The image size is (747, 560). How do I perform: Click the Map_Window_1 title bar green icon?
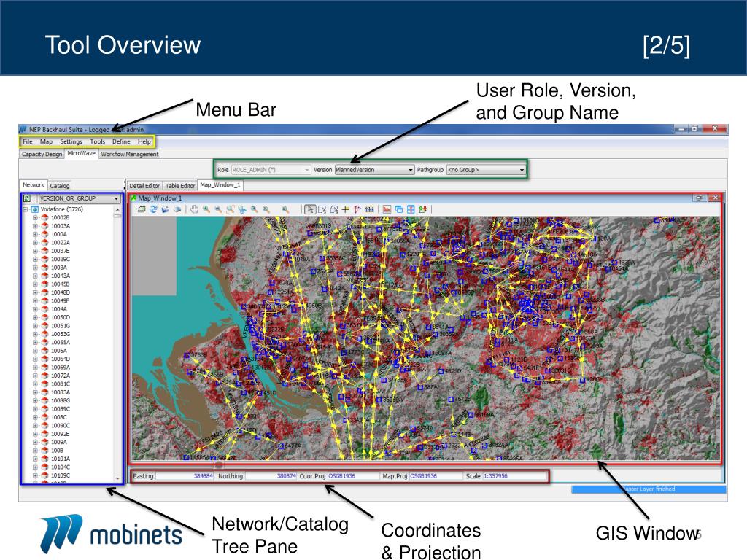pyautogui.click(x=133, y=198)
